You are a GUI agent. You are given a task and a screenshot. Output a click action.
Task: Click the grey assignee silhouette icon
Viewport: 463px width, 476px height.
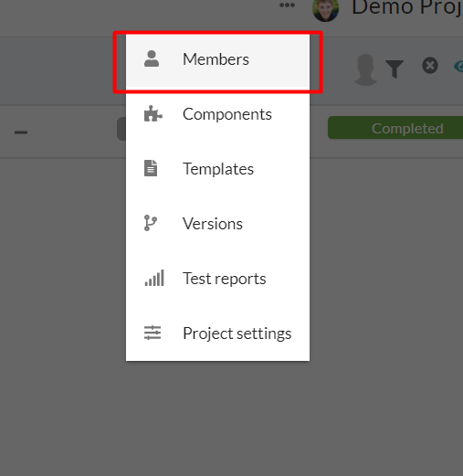pos(365,69)
